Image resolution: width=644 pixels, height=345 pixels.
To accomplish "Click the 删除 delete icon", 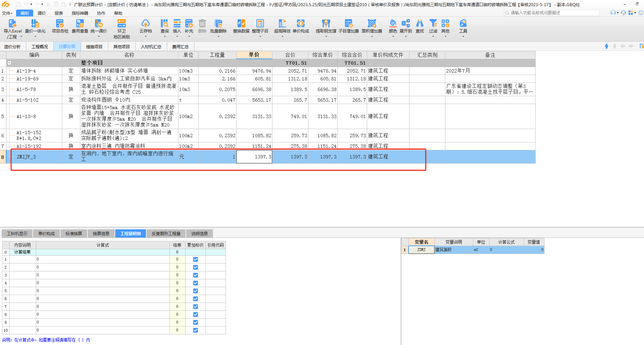I will tap(202, 23).
